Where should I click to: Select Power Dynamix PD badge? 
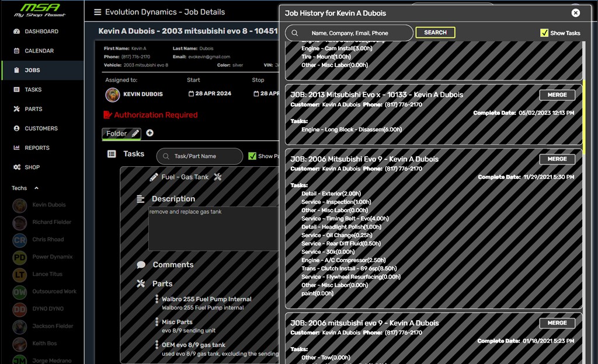[19, 257]
